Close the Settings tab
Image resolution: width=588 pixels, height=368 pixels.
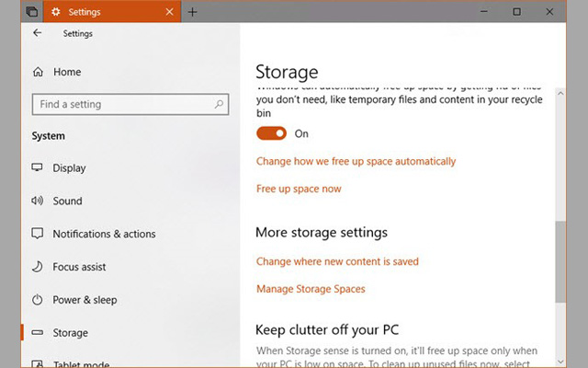coord(169,12)
